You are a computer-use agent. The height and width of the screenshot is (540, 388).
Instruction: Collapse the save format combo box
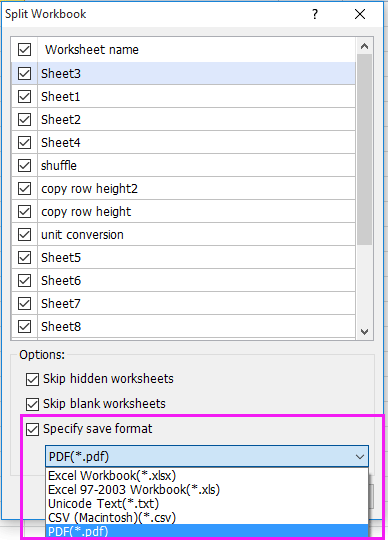360,457
